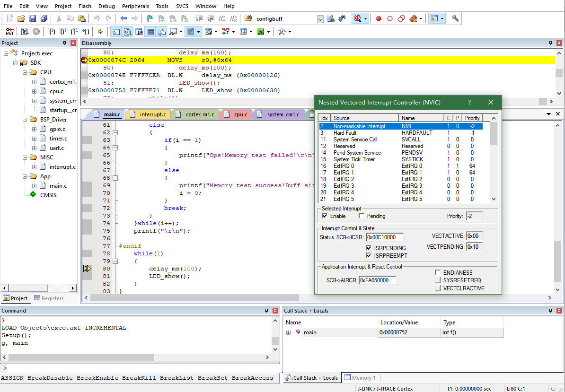
Task: Select the Hard Fault row in NVIC list
Action: [345, 133]
